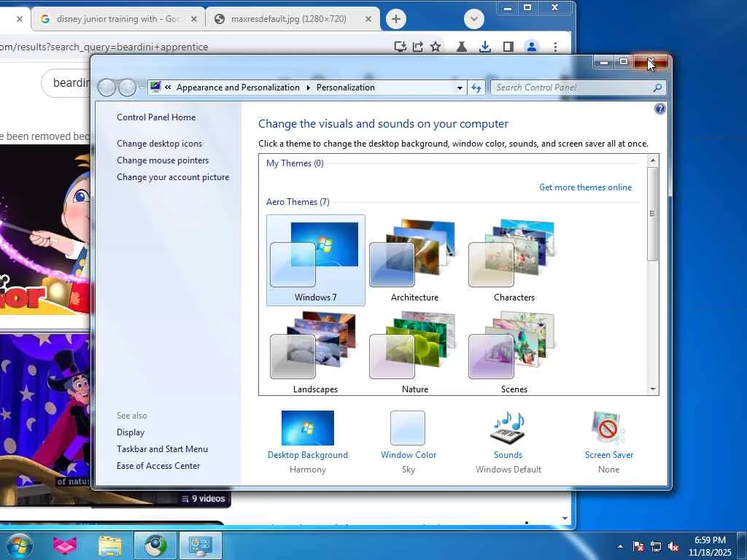This screenshot has height=560, width=747.
Task: Switch to the disney junior training tab
Action: tap(117, 19)
